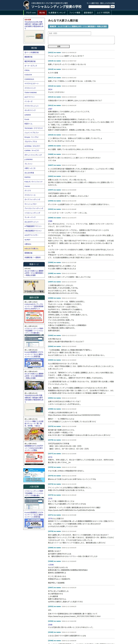Open the 質問掲示板 sidebar link
138x644 pixels.
[34, 253]
